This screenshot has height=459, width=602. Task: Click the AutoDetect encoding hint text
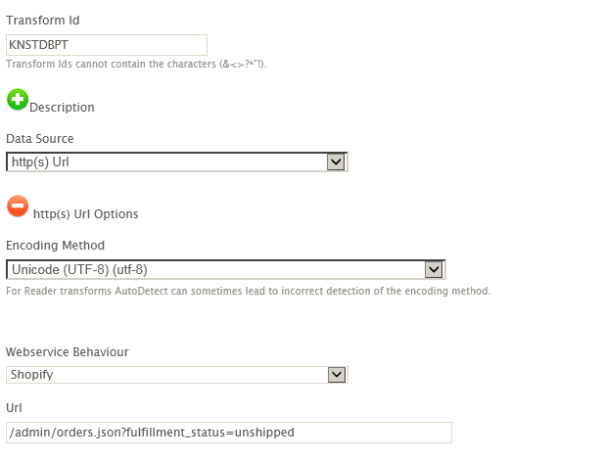click(x=248, y=291)
